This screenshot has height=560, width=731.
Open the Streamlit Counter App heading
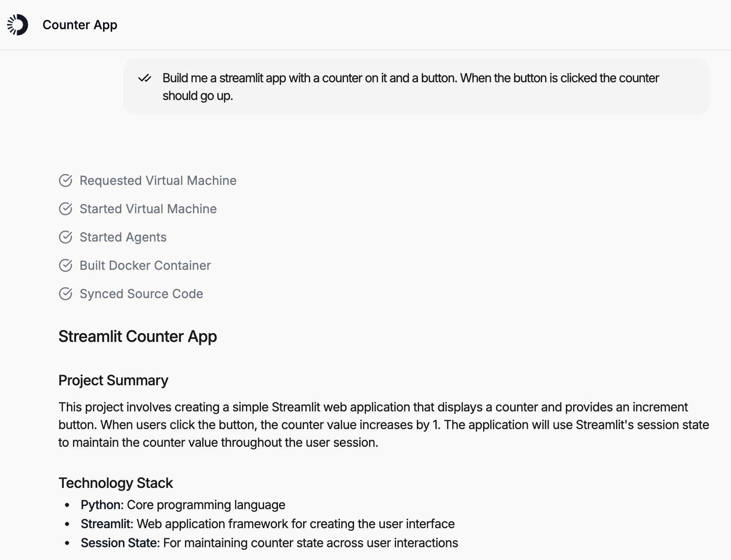[137, 336]
